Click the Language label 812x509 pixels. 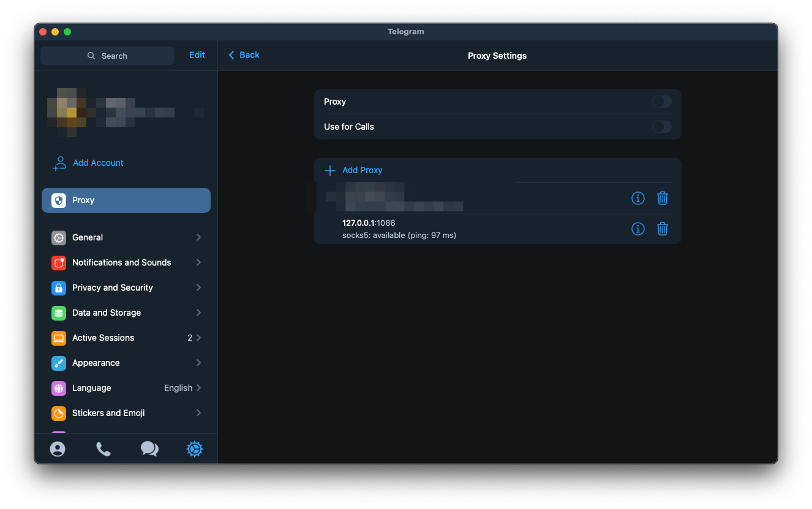click(92, 388)
